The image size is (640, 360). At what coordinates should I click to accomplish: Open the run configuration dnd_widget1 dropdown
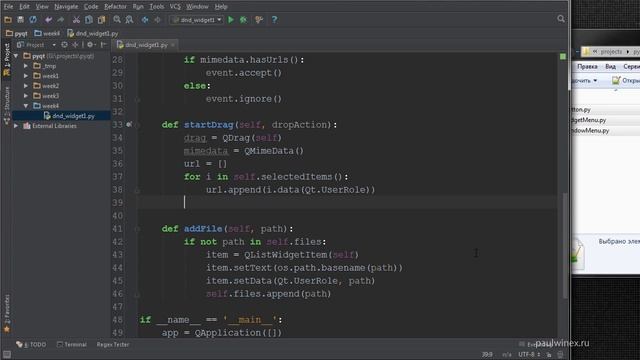197,20
